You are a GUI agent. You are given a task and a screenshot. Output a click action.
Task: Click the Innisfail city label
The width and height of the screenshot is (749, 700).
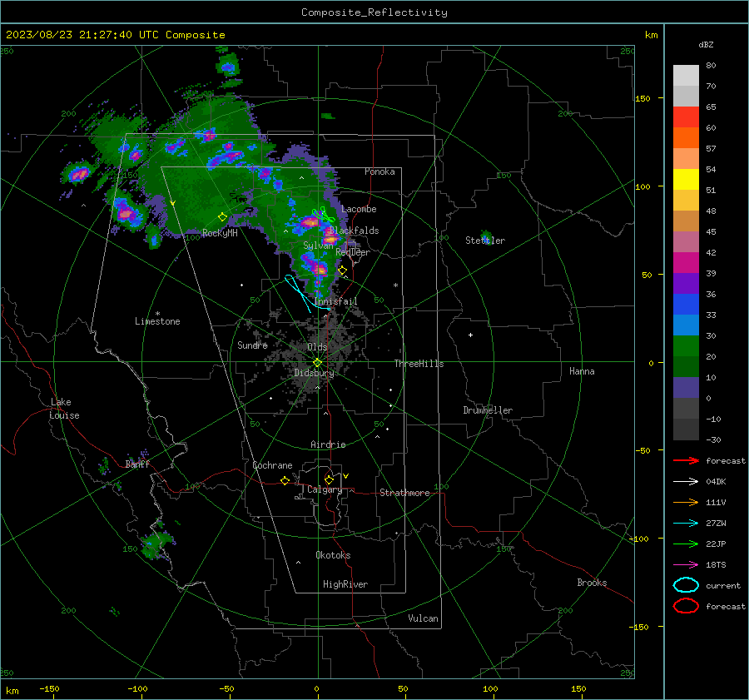click(x=335, y=301)
